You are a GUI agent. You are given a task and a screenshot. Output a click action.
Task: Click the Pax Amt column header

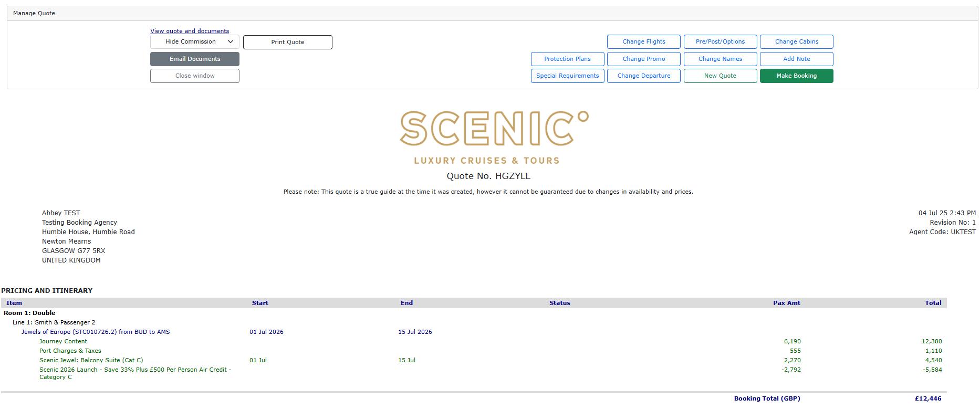pyautogui.click(x=787, y=303)
